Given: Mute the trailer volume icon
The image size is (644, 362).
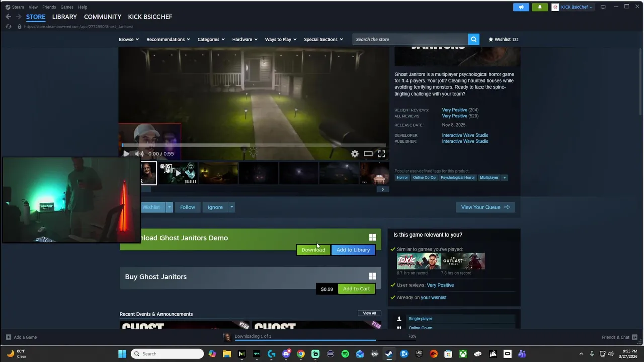Looking at the screenshot, I should pyautogui.click(x=139, y=154).
